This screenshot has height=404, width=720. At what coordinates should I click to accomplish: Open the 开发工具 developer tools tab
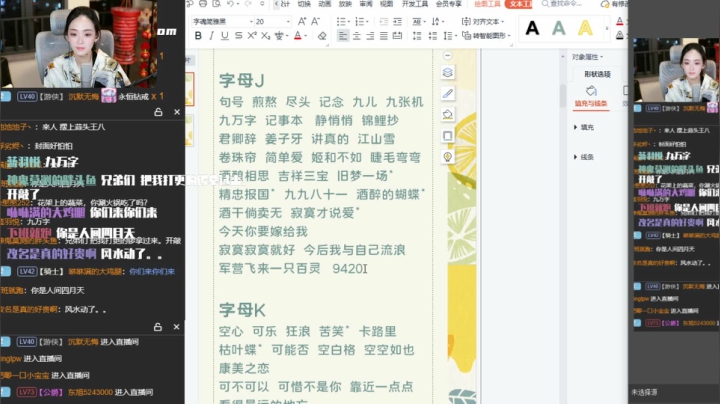[415, 4]
